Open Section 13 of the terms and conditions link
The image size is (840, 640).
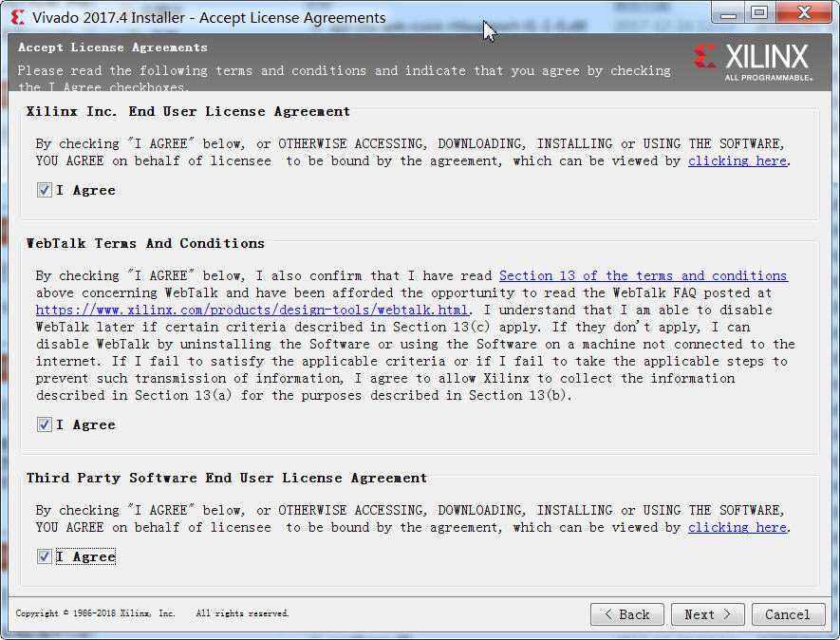coord(643,275)
